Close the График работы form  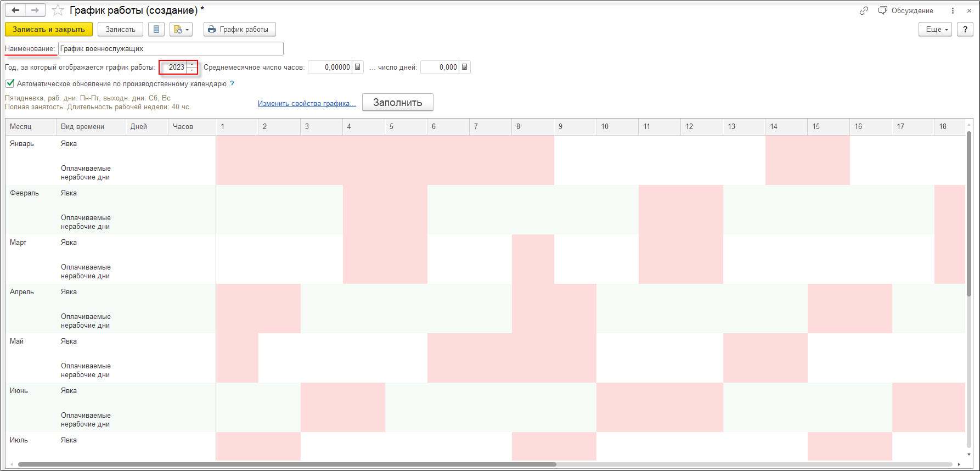tap(969, 10)
